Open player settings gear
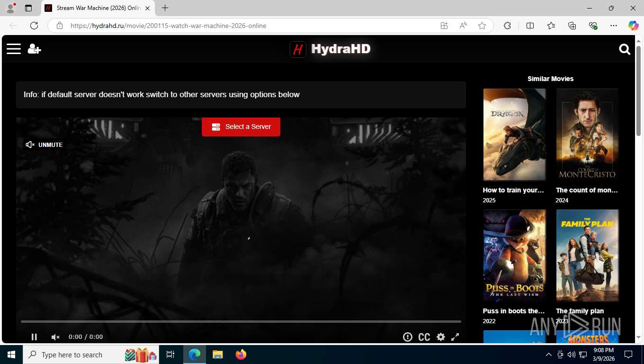Image resolution: width=644 pixels, height=364 pixels. tap(441, 337)
